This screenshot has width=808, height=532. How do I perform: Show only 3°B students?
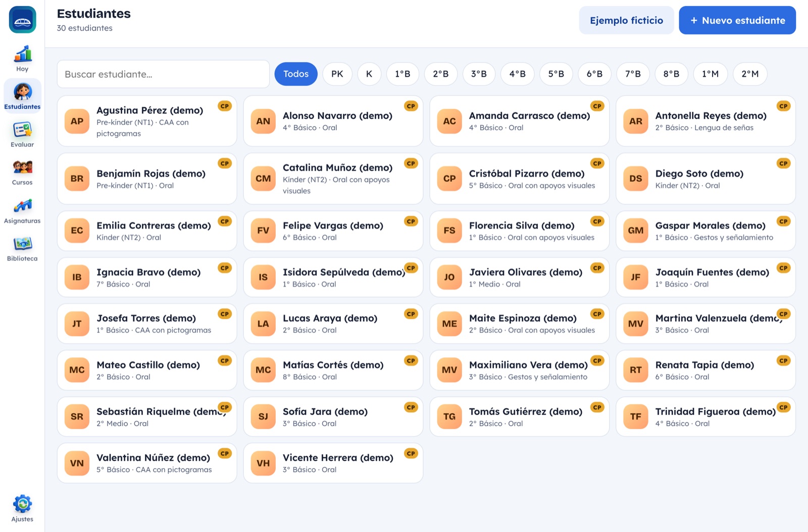(x=479, y=74)
